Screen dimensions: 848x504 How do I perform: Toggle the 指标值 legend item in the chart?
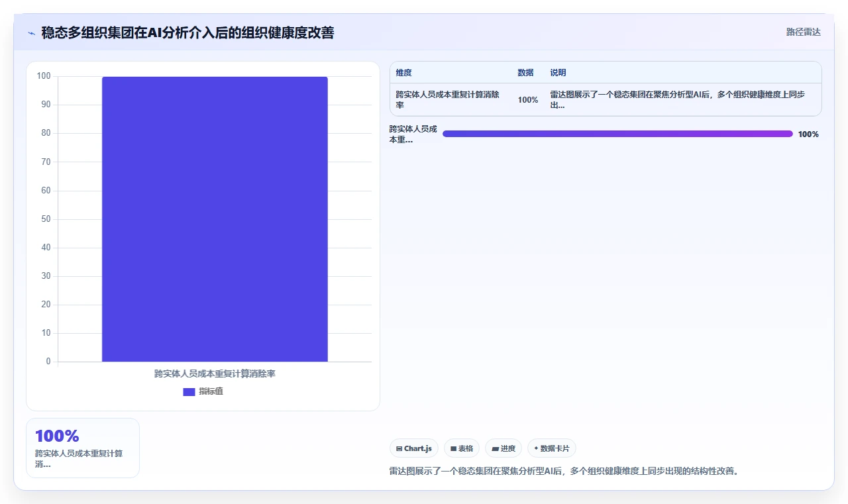pyautogui.click(x=203, y=391)
